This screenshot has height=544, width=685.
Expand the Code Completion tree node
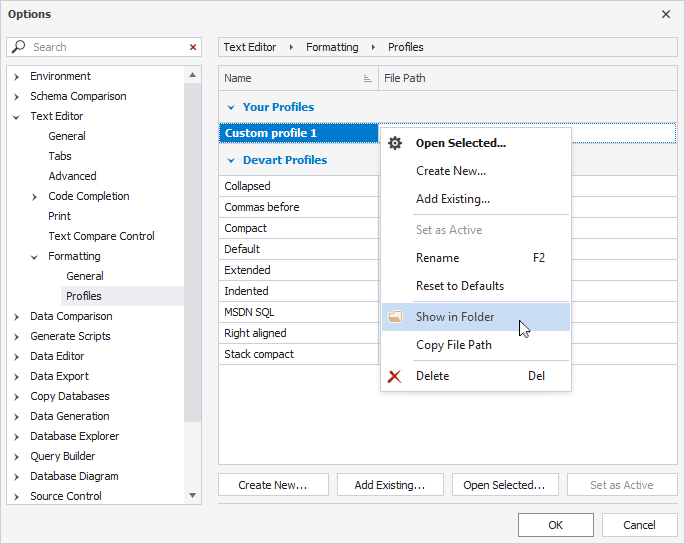click(35, 196)
